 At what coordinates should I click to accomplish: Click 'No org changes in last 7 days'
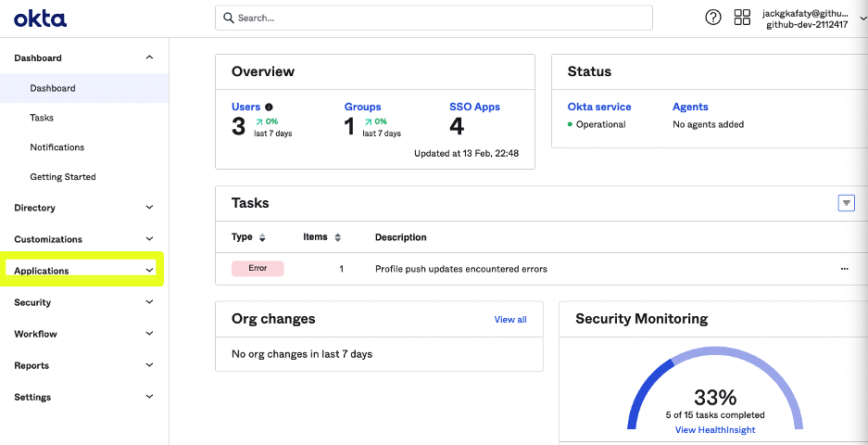[302, 353]
